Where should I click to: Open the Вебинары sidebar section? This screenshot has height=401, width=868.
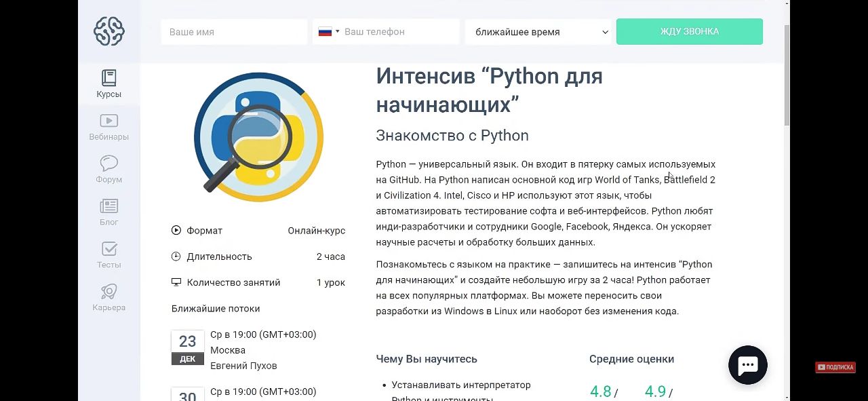coord(108,127)
